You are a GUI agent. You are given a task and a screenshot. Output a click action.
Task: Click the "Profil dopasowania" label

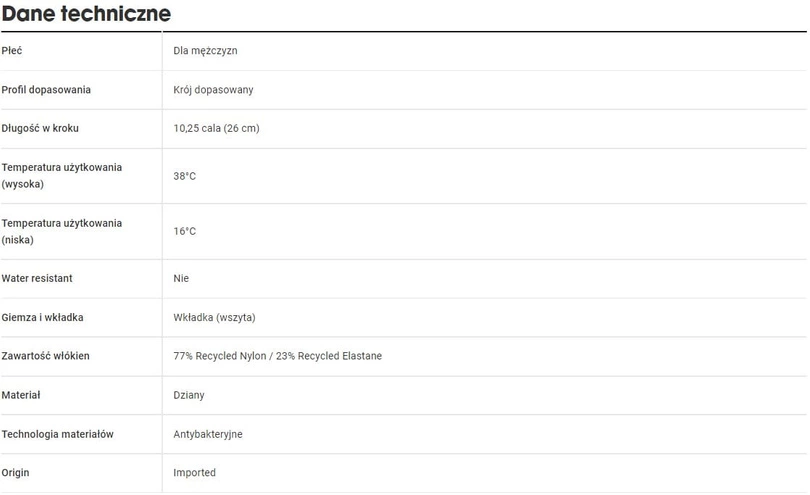click(x=46, y=90)
